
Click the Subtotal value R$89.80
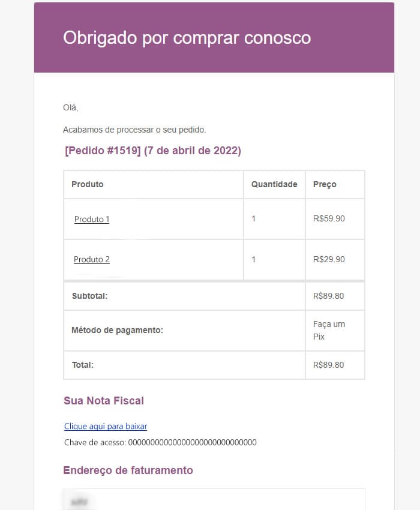pyautogui.click(x=329, y=296)
